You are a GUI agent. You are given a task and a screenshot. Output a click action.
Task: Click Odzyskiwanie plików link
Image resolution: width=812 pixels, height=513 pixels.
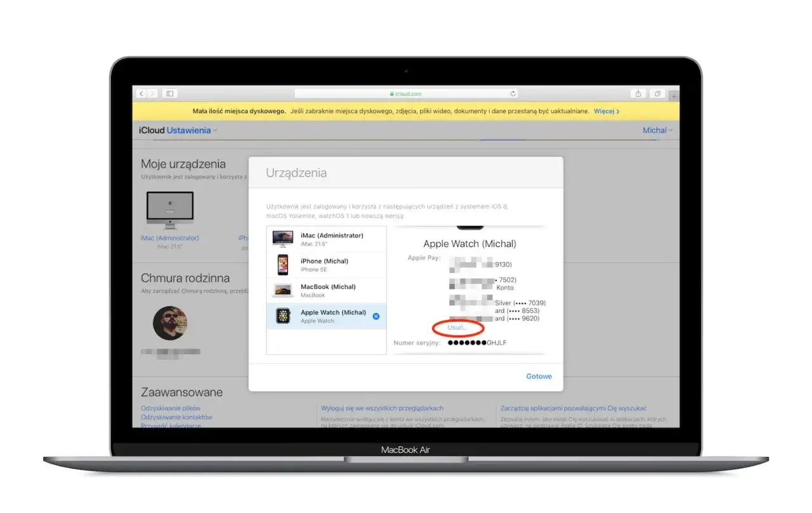171,408
